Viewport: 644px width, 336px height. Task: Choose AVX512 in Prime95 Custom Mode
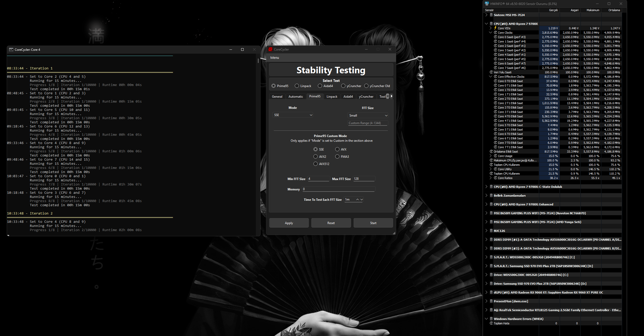(316, 164)
